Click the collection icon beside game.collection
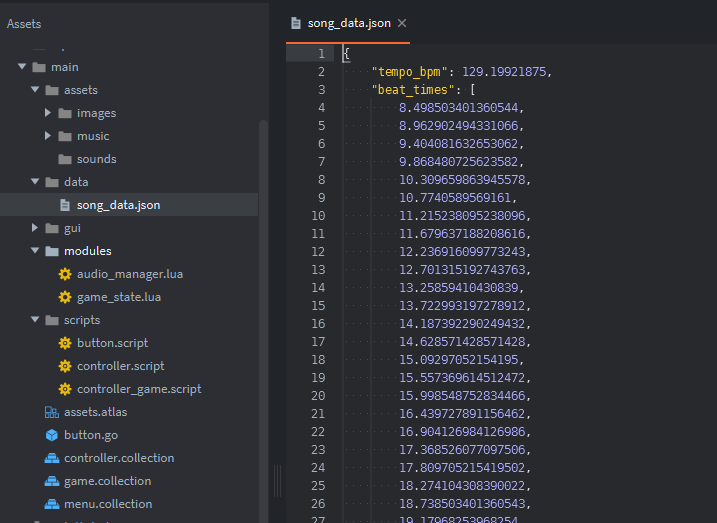The image size is (717, 523). pos(53,481)
